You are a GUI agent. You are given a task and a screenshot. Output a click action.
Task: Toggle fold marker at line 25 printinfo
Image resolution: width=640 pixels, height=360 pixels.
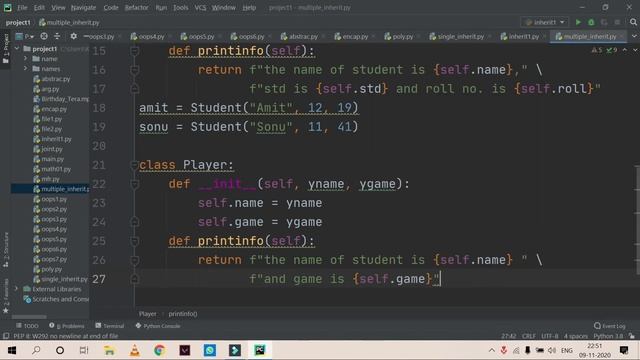pos(134,241)
